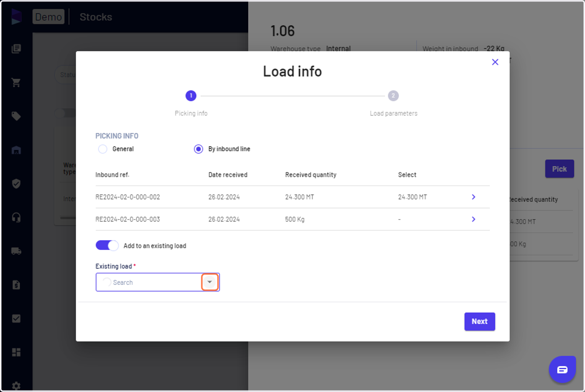Open the tag icon in sidebar
This screenshot has height=392, width=585.
tap(16, 116)
